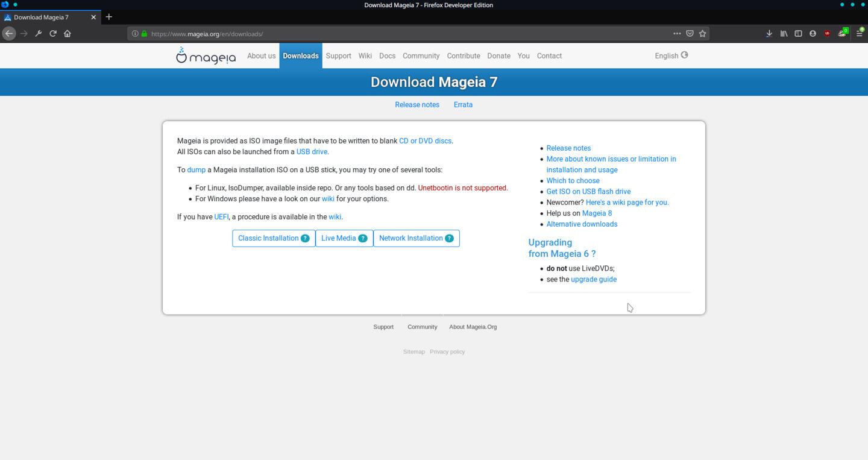Click the extension icon with green badge

point(843,33)
